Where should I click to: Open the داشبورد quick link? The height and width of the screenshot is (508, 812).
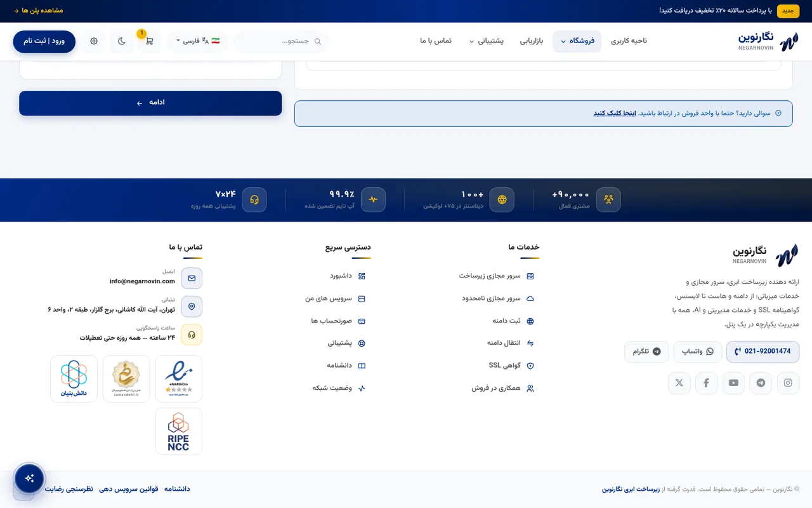coord(348,276)
